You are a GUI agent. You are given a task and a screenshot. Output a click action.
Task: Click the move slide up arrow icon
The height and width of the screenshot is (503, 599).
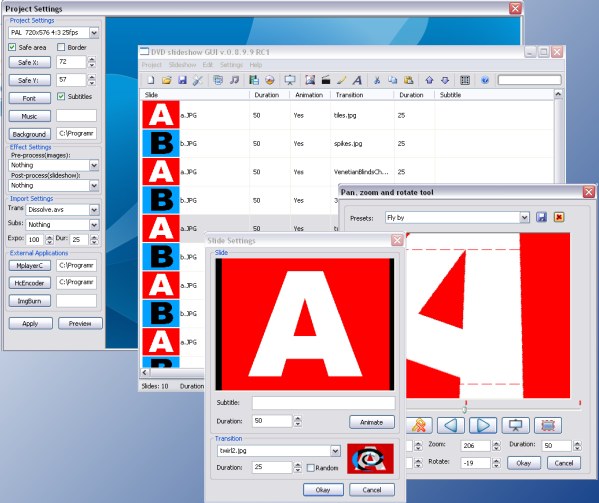(x=429, y=80)
